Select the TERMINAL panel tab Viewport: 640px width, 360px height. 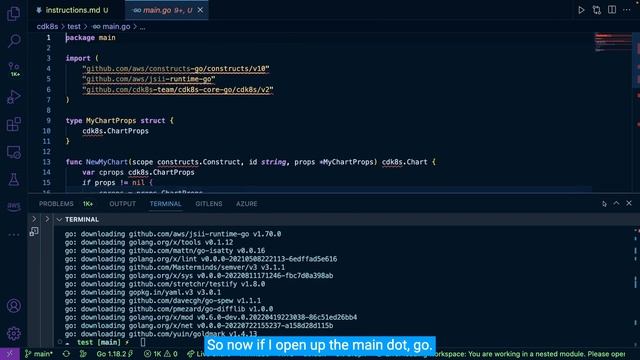(x=165, y=204)
